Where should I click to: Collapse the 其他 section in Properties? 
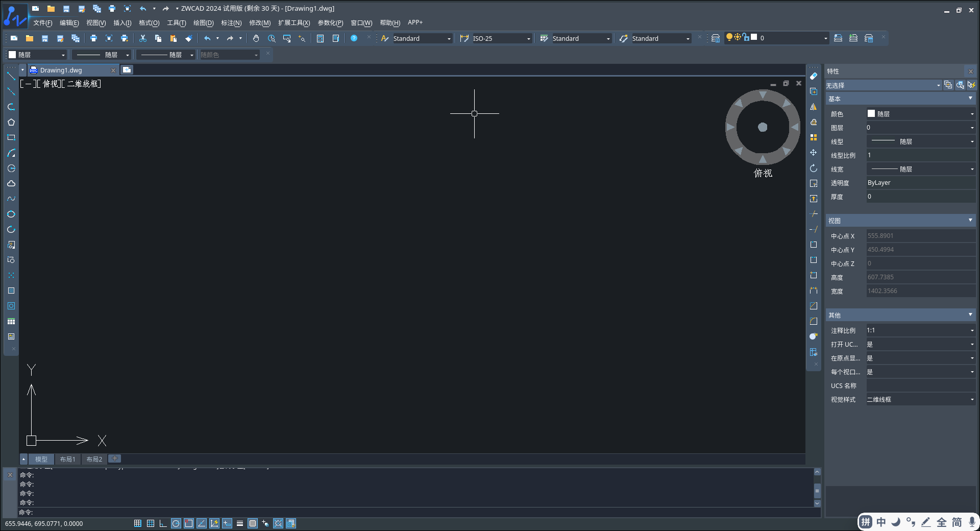(970, 315)
